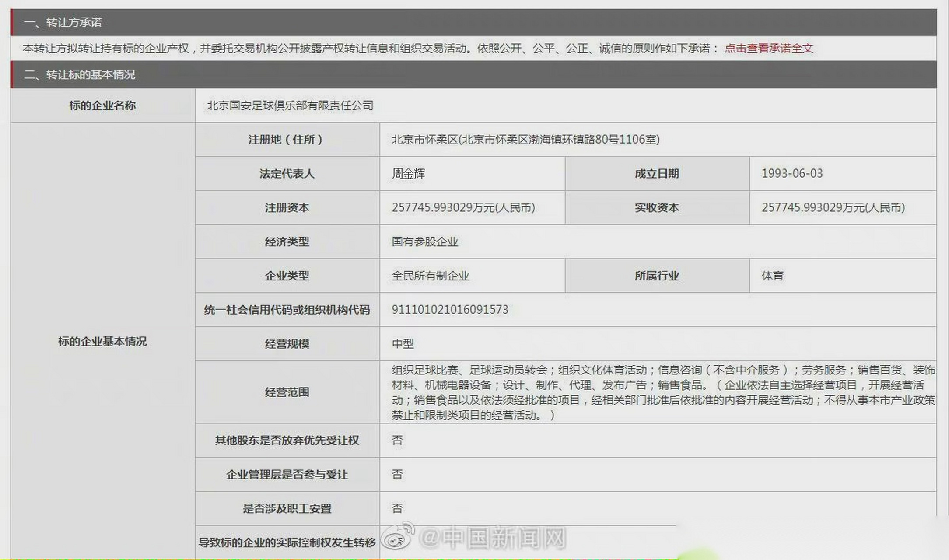
Task: Click the 注册地（住所） label
Action: click(x=285, y=140)
